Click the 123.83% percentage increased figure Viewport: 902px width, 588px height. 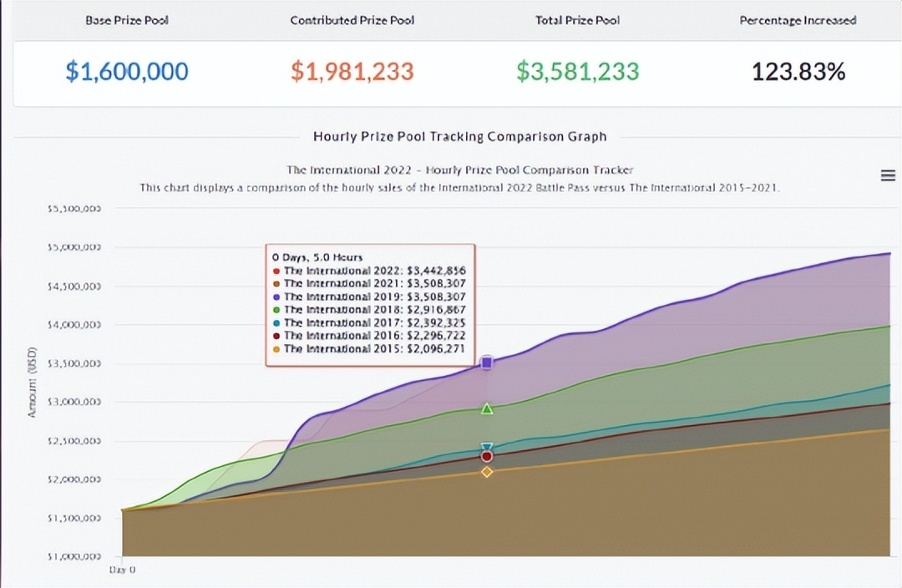pos(798,72)
